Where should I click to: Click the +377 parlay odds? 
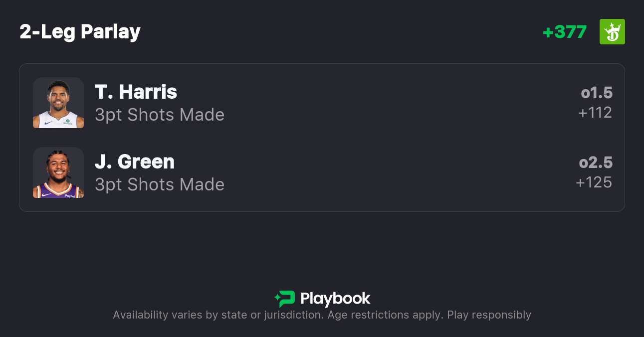(564, 32)
